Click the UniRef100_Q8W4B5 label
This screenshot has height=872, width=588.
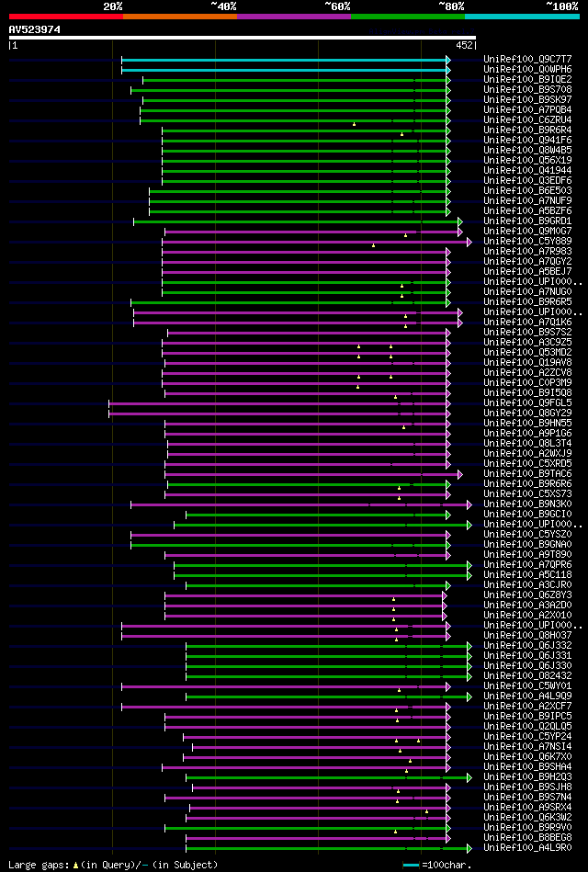point(527,151)
